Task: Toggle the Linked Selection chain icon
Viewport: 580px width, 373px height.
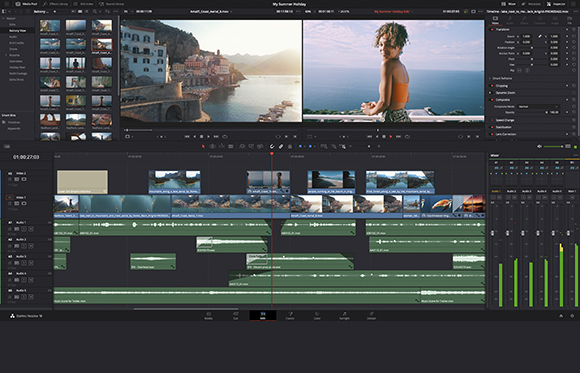Action: (281, 147)
